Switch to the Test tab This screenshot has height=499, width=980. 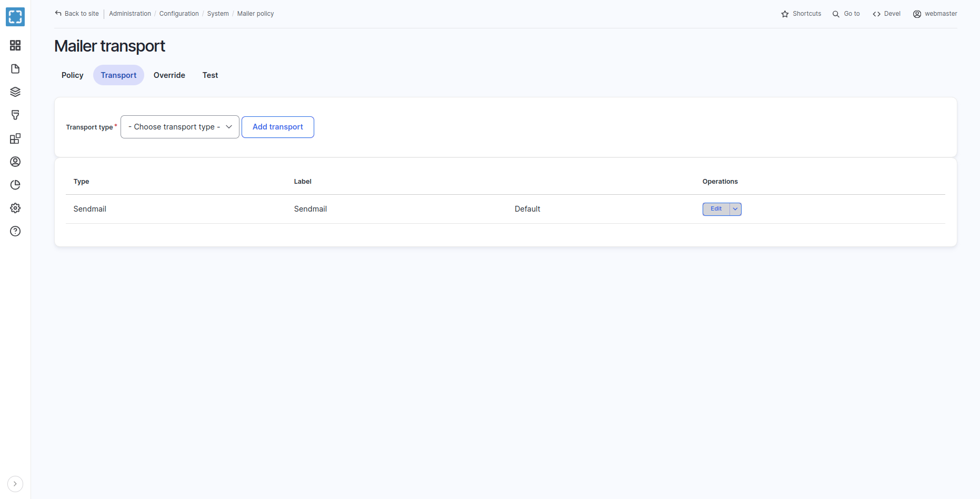(210, 75)
